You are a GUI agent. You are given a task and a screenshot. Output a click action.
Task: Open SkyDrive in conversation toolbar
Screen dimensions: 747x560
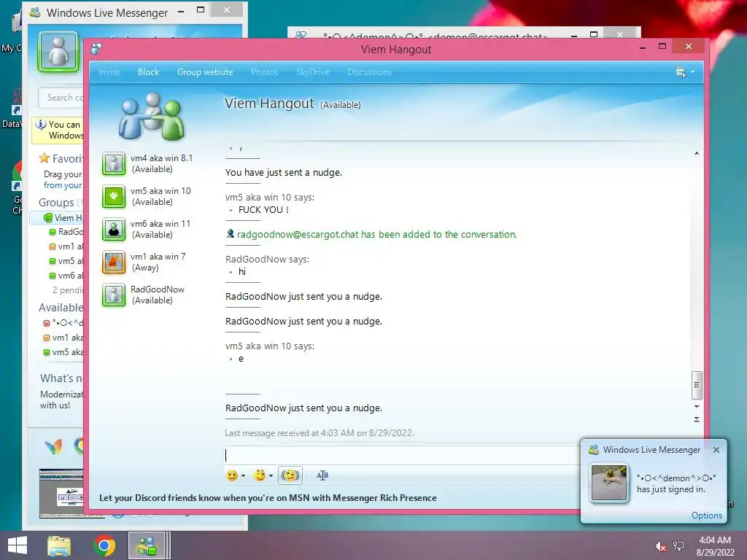312,72
